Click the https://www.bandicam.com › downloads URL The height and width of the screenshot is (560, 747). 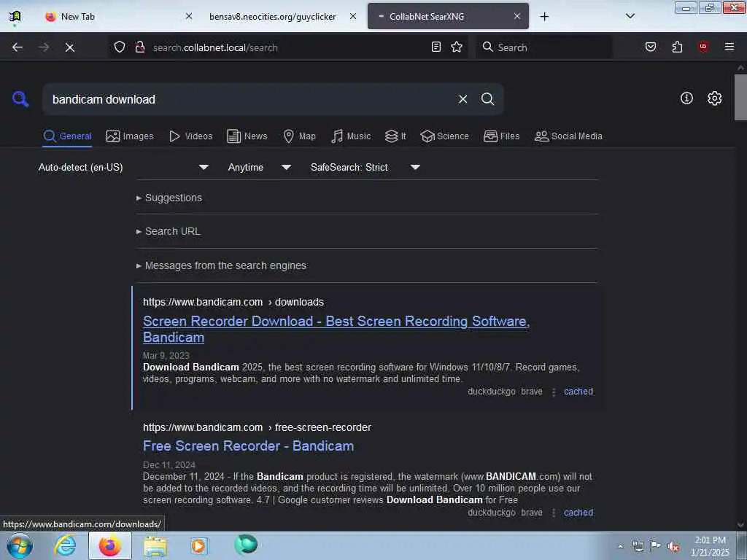[233, 303]
